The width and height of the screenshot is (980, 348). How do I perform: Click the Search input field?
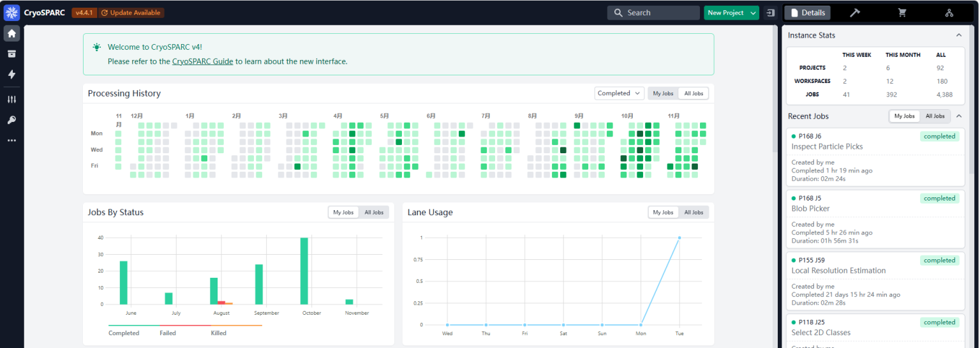653,13
